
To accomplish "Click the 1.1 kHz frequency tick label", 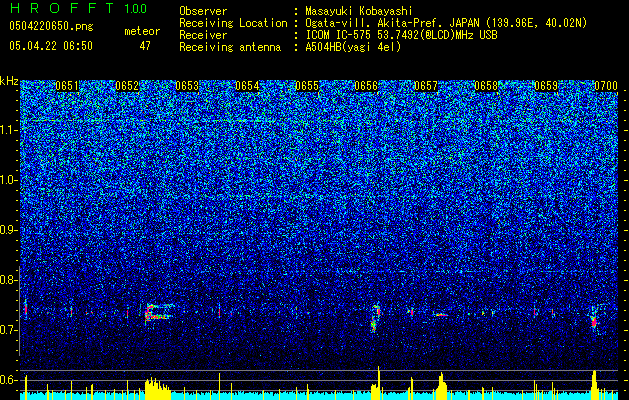I will click(7, 130).
